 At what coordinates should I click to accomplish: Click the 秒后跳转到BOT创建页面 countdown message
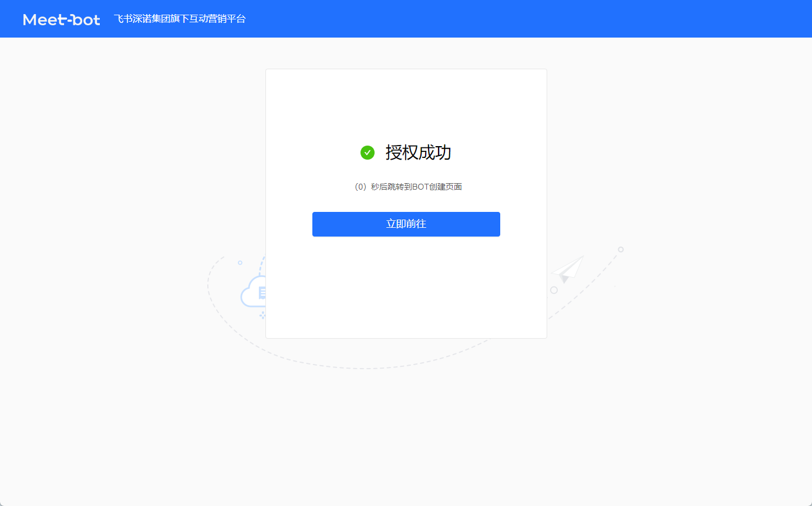point(416,187)
